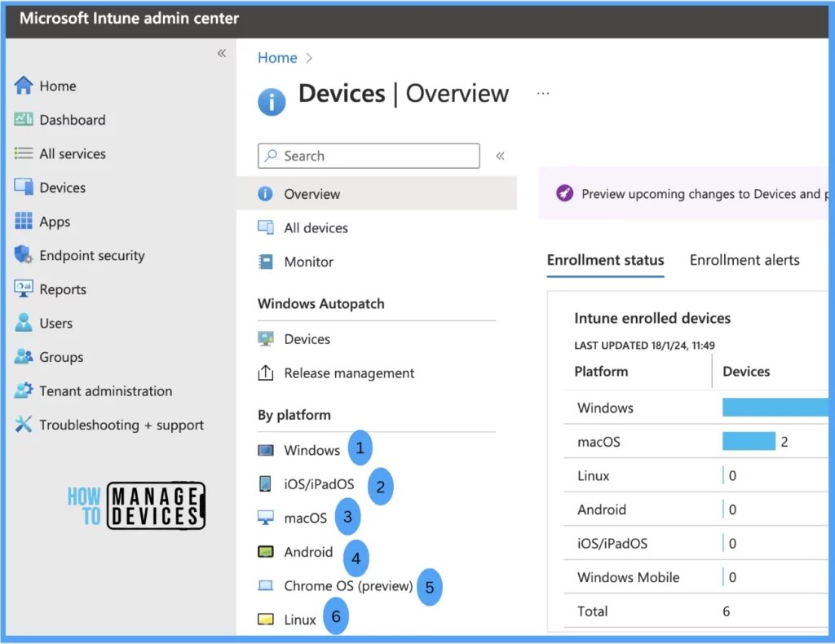This screenshot has width=835, height=644.
Task: Click the Intune enrolled devices heading
Action: [652, 318]
